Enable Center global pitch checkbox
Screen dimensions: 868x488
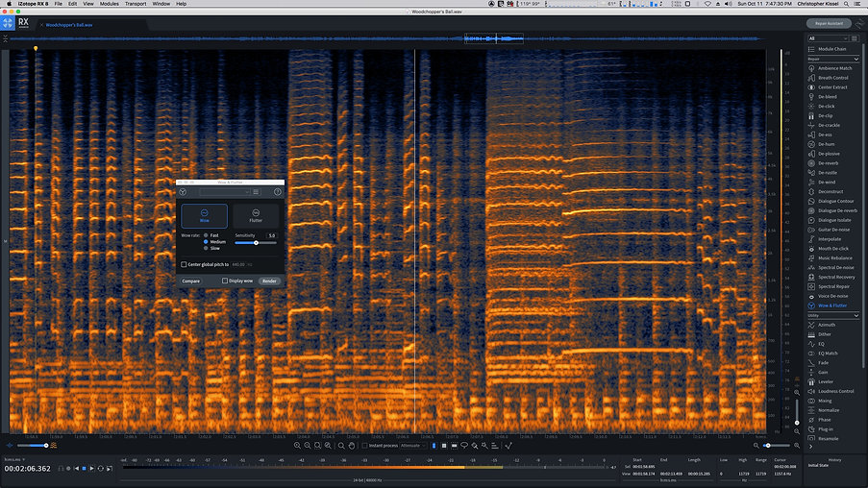(184, 264)
